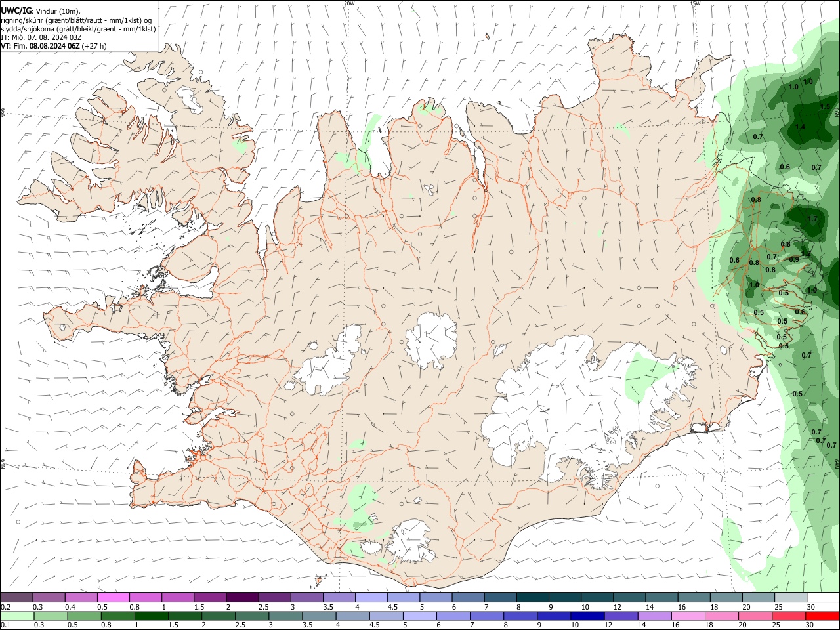Click the 1.2 precipitation value on the east coast
The width and height of the screenshot is (840, 630).
coord(806,253)
